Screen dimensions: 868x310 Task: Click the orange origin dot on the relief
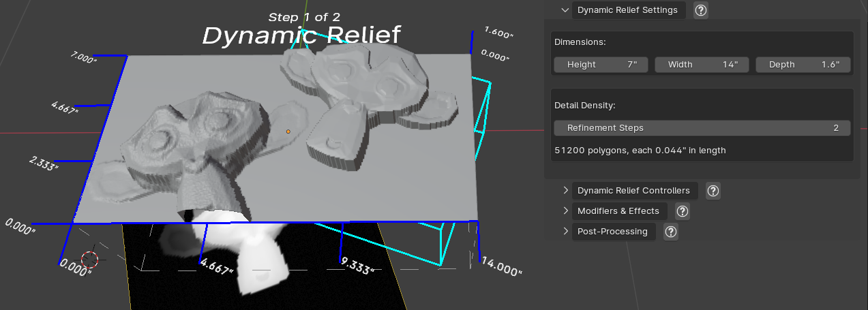(x=288, y=131)
